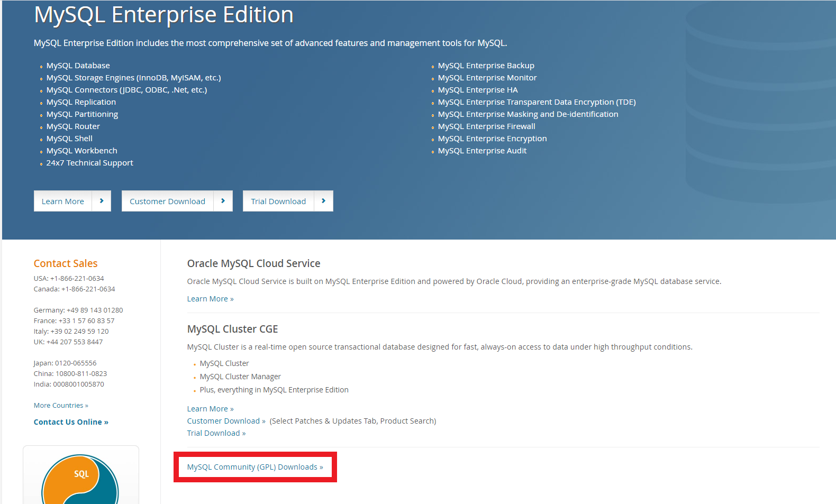Select the MySQL Database list item

pos(78,66)
